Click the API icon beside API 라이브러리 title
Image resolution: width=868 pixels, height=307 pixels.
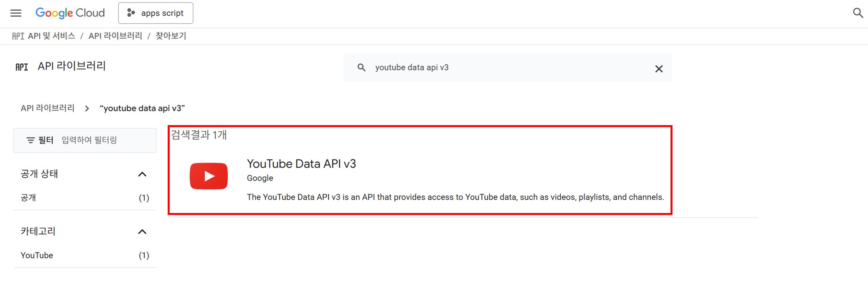[22, 67]
